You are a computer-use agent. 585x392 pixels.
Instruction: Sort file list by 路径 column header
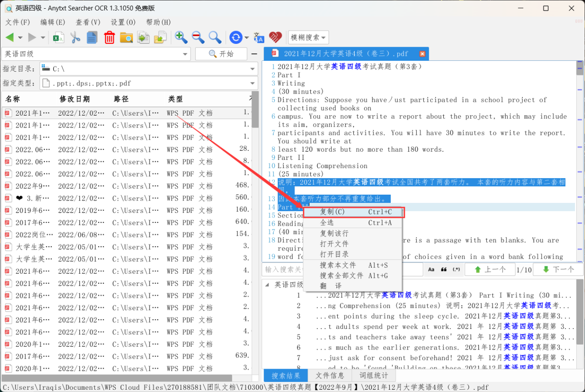point(137,99)
